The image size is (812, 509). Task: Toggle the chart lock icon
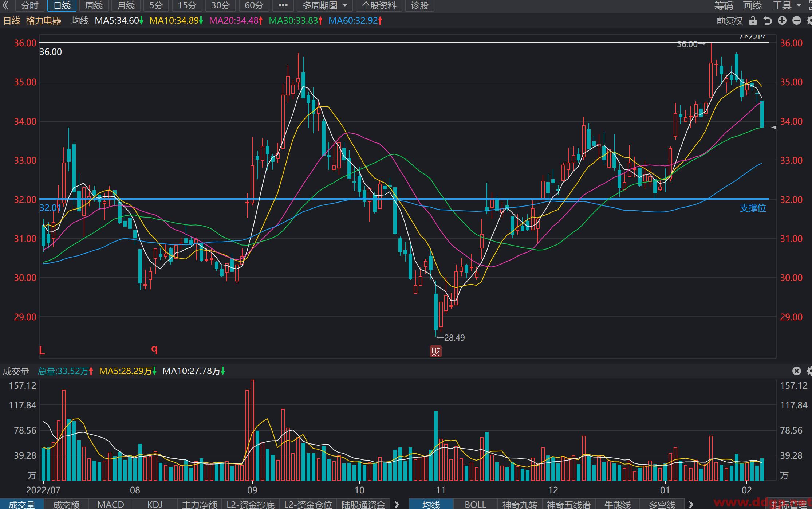coord(753,21)
